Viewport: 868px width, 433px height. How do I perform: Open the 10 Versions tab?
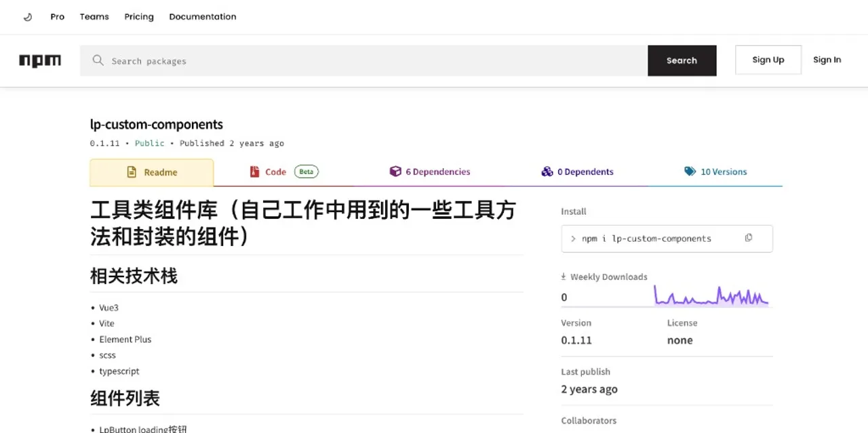(715, 172)
